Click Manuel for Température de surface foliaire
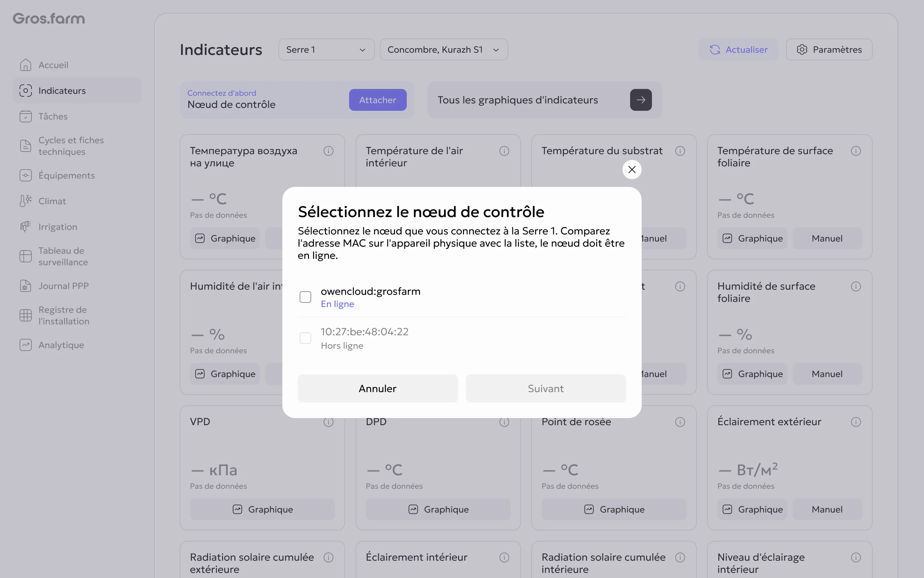Image resolution: width=924 pixels, height=578 pixels. click(x=827, y=238)
